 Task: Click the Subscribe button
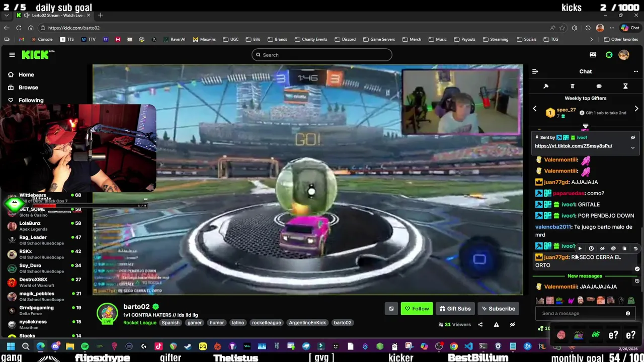(x=498, y=309)
